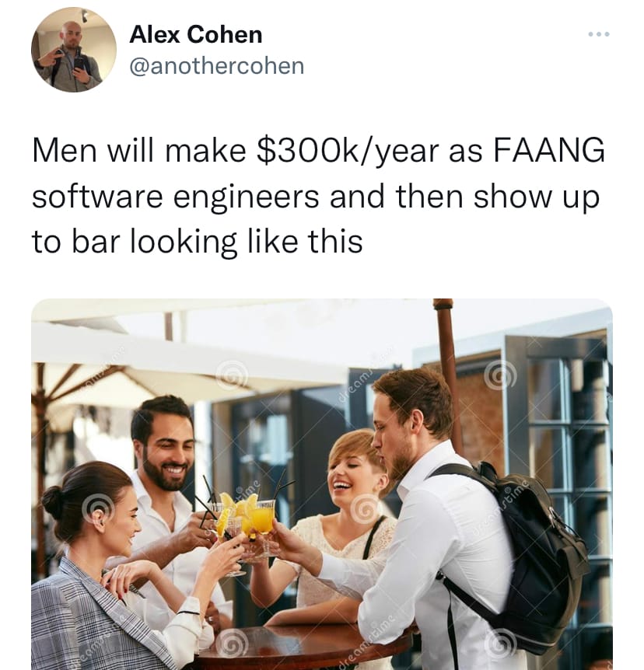Click the dreamstime spiral watermark near the window
Image resolution: width=644 pixels, height=670 pixels.
[500, 375]
